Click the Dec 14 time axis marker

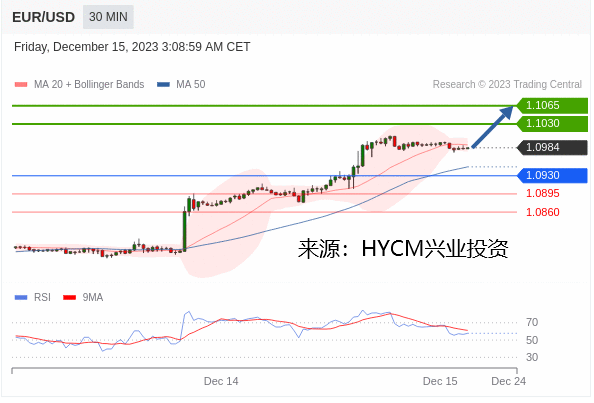pyautogui.click(x=221, y=381)
